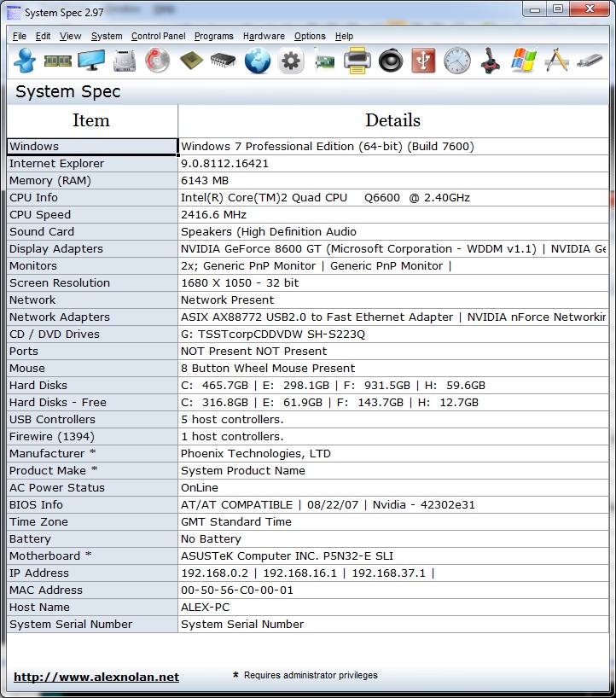Click the blue user figure toolbar icon
616x698 pixels.
tap(24, 61)
